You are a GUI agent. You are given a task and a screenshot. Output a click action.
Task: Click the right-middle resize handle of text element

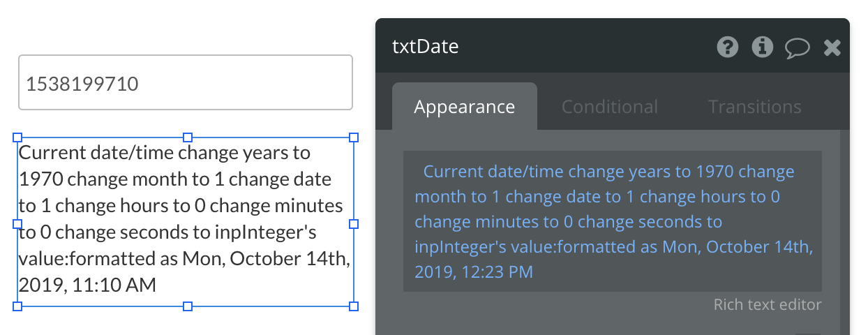click(354, 223)
